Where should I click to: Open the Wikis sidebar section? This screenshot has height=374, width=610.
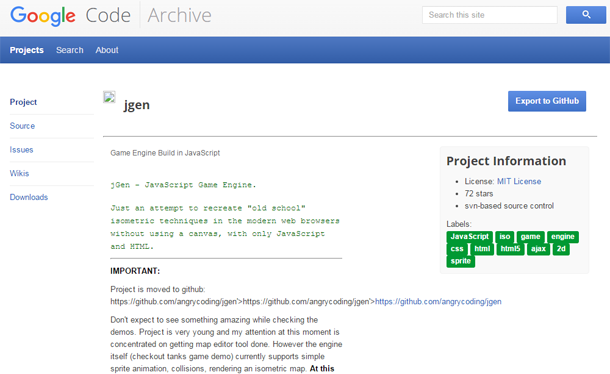point(19,173)
